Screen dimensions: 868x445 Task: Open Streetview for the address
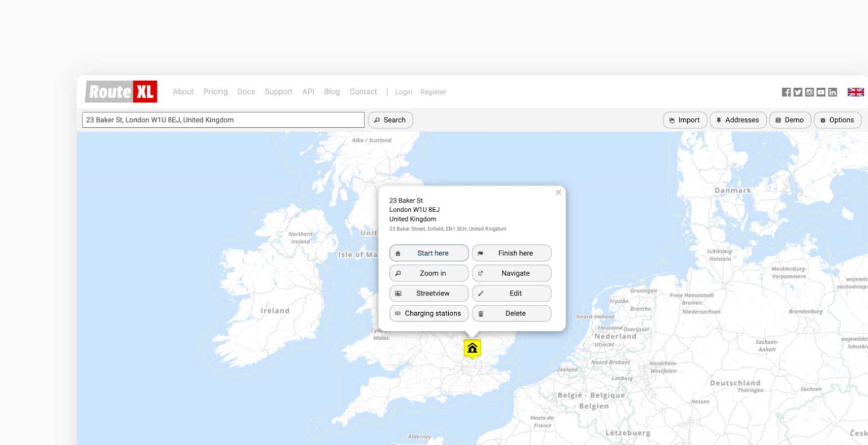pos(429,293)
